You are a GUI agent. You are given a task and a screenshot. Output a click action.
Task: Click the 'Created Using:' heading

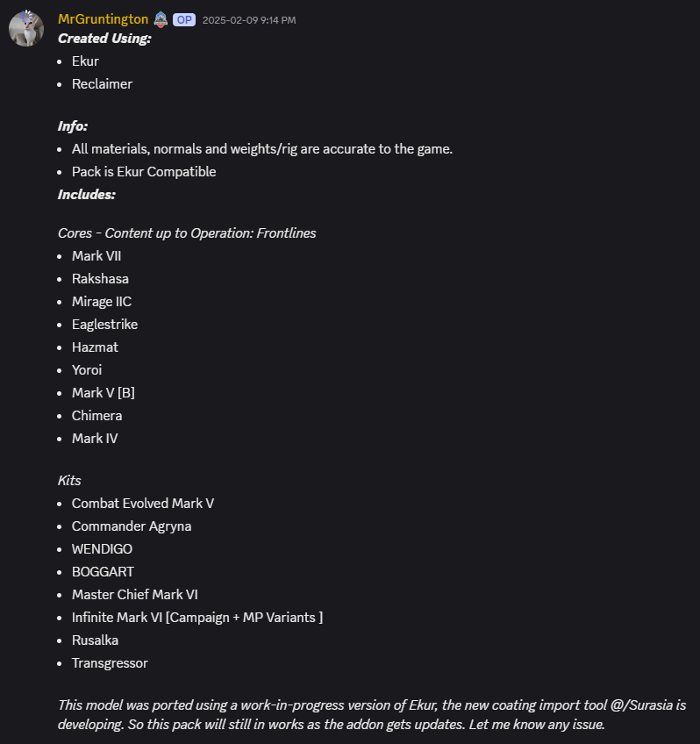click(x=104, y=39)
